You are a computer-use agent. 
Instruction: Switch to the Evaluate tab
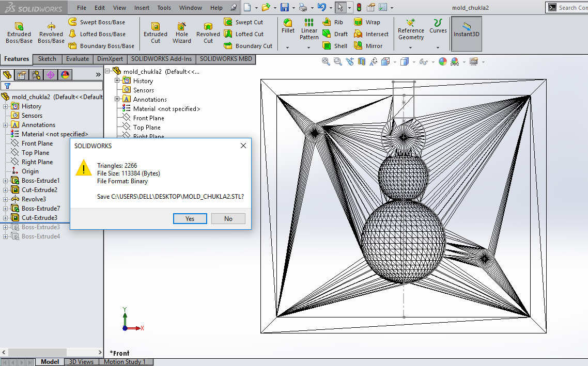click(78, 59)
